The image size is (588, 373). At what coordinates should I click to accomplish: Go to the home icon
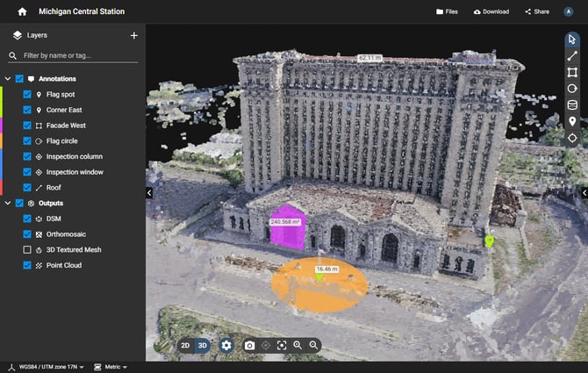(x=22, y=11)
